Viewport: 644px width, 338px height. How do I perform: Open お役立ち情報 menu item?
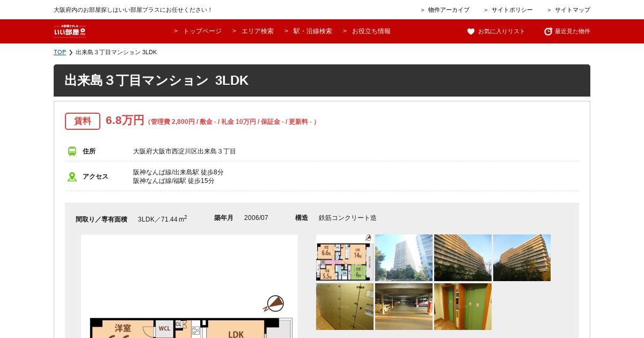click(371, 31)
